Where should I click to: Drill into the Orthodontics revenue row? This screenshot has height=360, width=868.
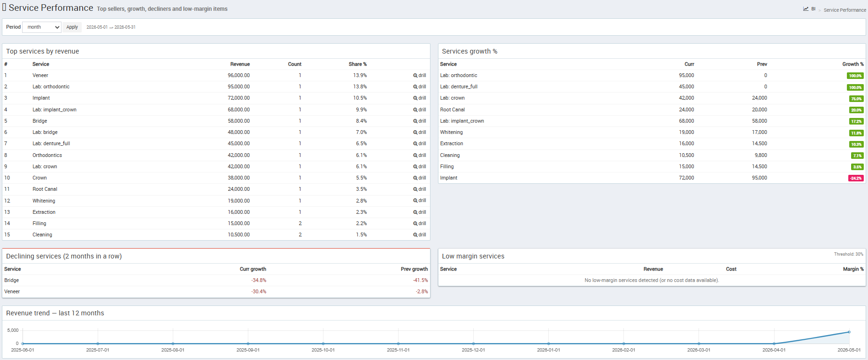[x=420, y=155]
